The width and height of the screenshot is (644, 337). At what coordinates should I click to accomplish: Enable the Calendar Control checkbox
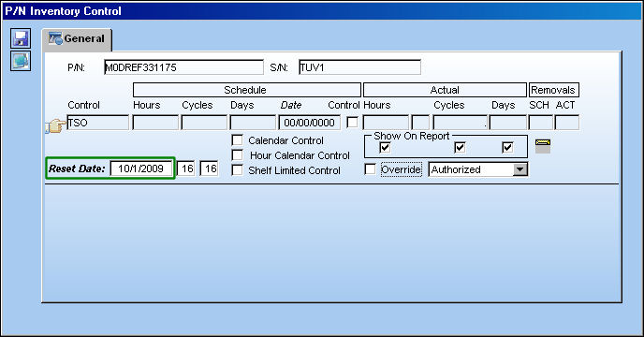pyautogui.click(x=237, y=140)
